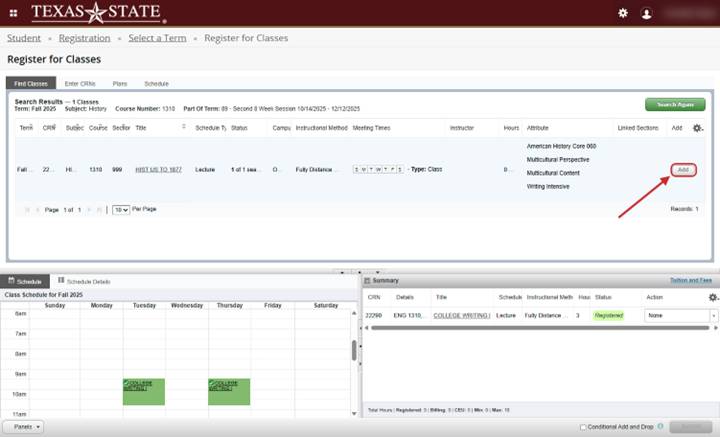Open the Panels dropdown menu
This screenshot has height=437, width=720.
point(22,426)
